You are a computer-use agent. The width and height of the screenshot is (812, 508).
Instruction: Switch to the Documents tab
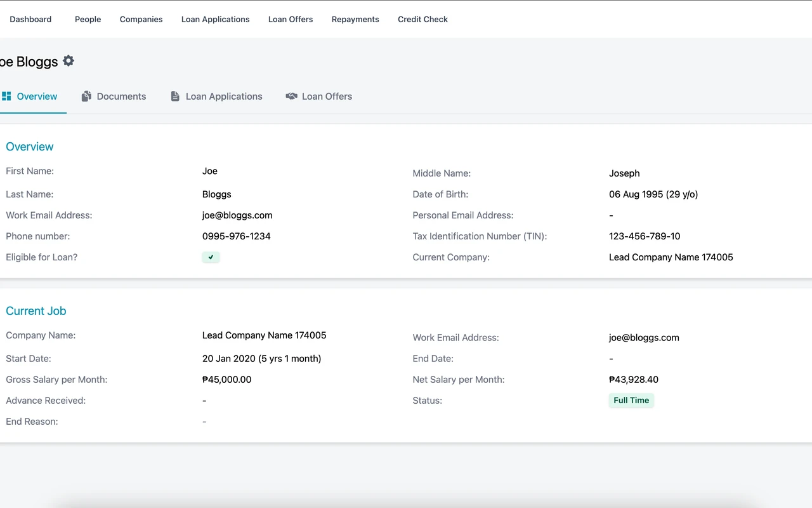pyautogui.click(x=114, y=97)
